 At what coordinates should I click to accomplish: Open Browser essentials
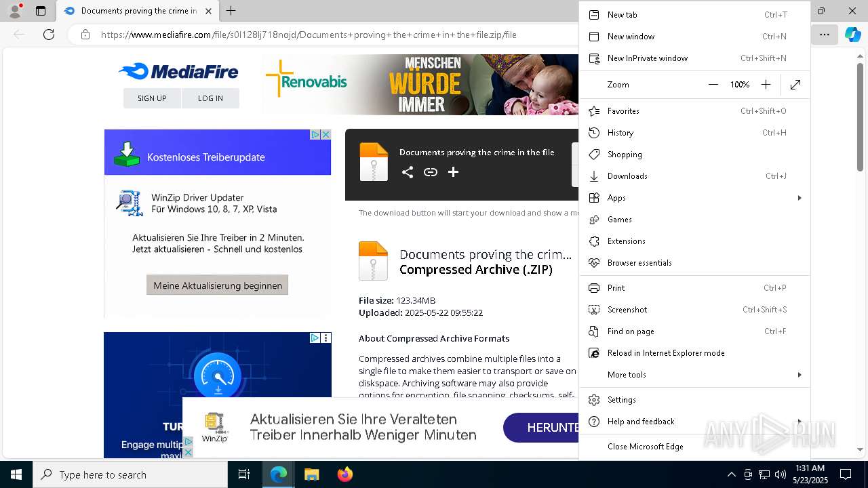(694, 262)
